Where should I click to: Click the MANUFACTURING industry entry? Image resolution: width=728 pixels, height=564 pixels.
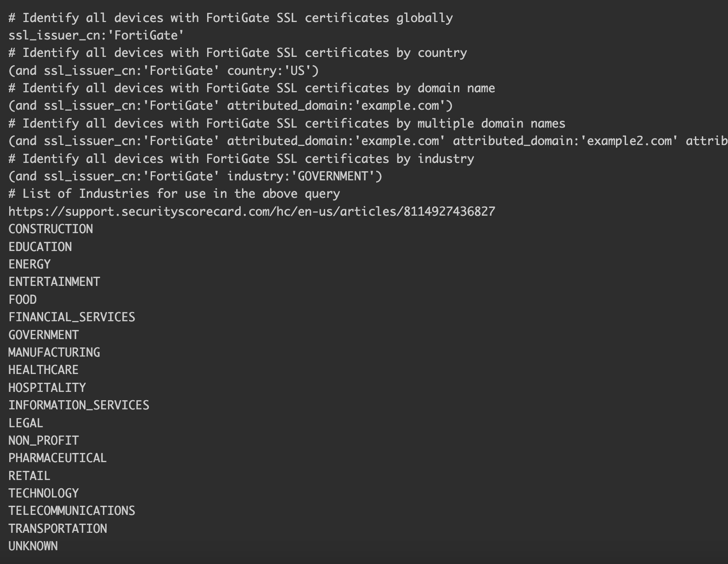coord(54,352)
